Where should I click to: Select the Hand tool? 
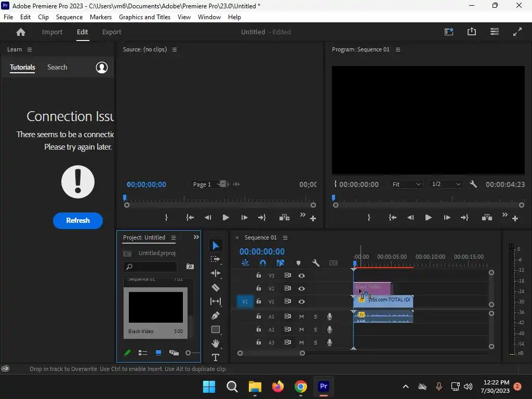216,343
